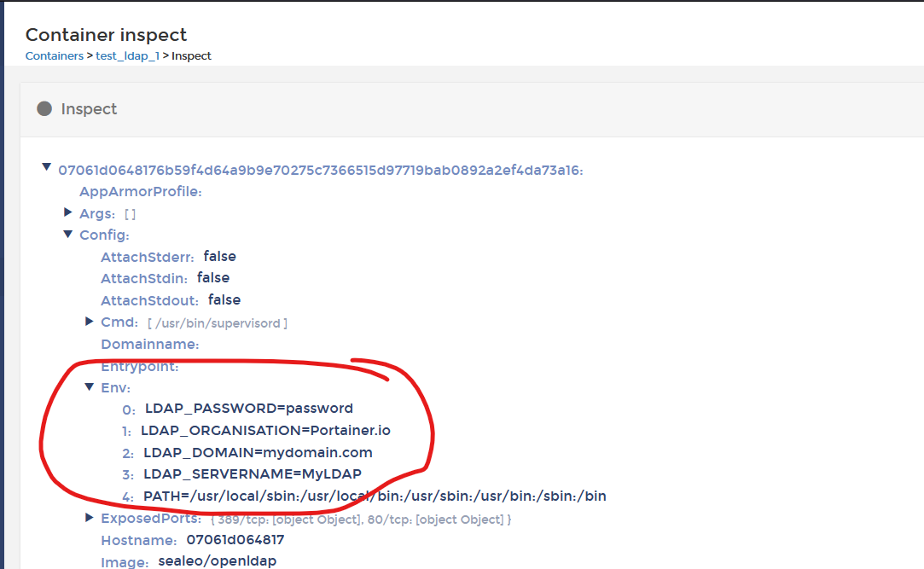Open the test_ldap_1 breadcrumb link
This screenshot has height=569, width=924.
tap(127, 56)
